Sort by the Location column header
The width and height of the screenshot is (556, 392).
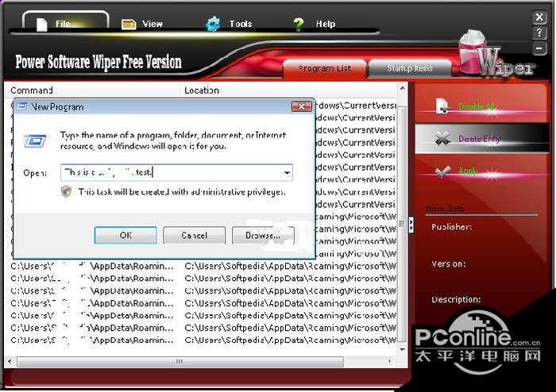[202, 90]
